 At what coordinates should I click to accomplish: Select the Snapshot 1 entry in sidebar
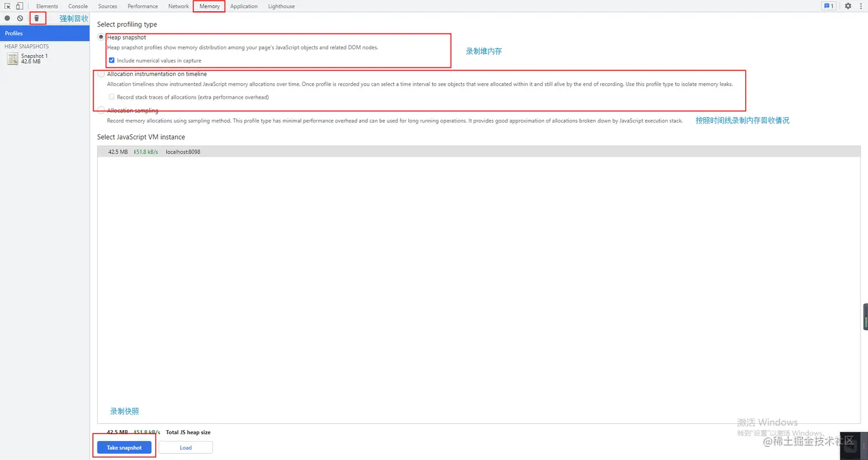(45, 59)
